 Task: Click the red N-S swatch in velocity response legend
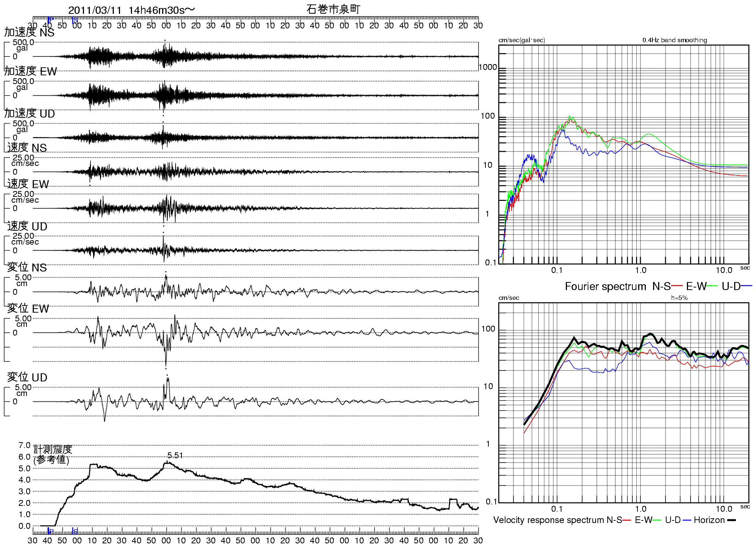point(627,520)
